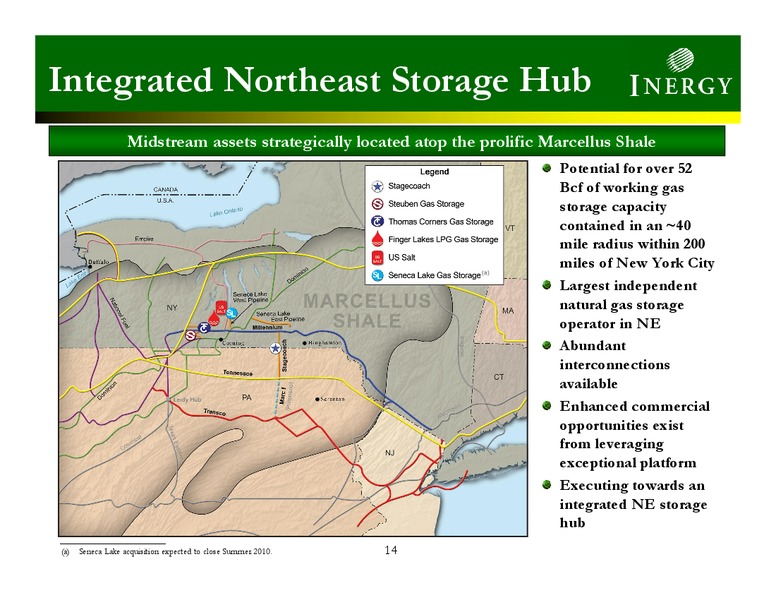This screenshot has height=600, width=776.
Task: Click the red LPG droplet marker on map
Action: point(213,319)
